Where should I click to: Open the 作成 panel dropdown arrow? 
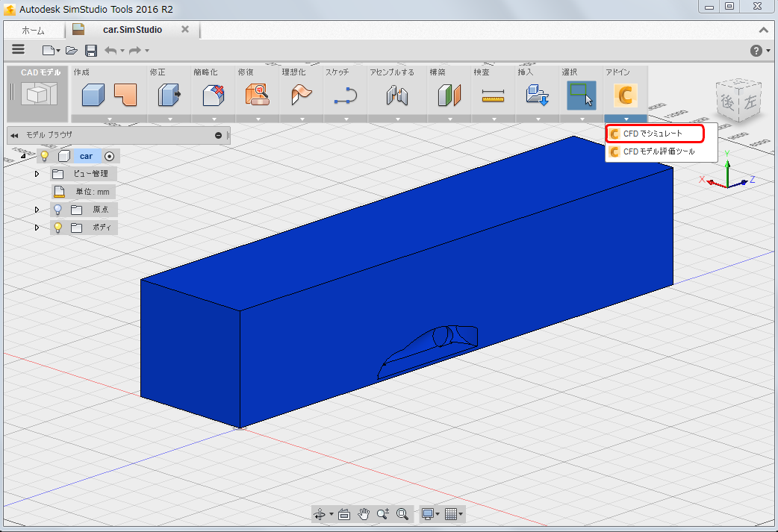[109, 119]
